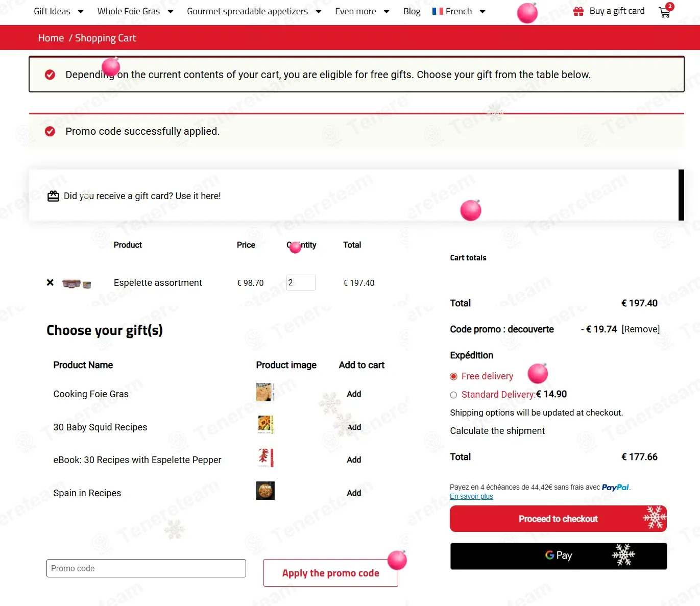This screenshot has height=606, width=700.
Task: Click the red checkmark next to Promo code message
Action: point(50,131)
